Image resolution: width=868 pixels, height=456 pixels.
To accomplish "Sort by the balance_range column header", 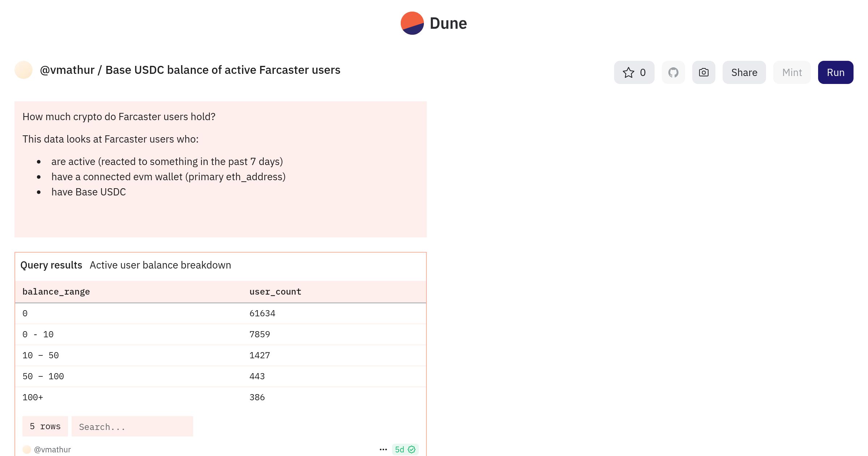I will (x=56, y=292).
